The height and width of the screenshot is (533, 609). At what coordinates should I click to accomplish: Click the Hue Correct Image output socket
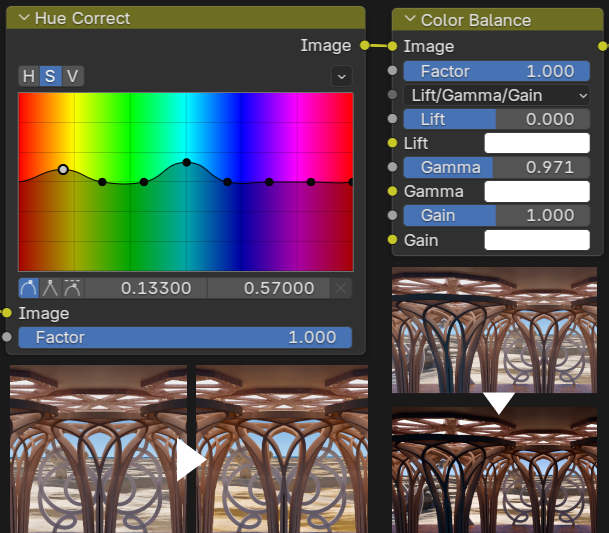pyautogui.click(x=365, y=45)
